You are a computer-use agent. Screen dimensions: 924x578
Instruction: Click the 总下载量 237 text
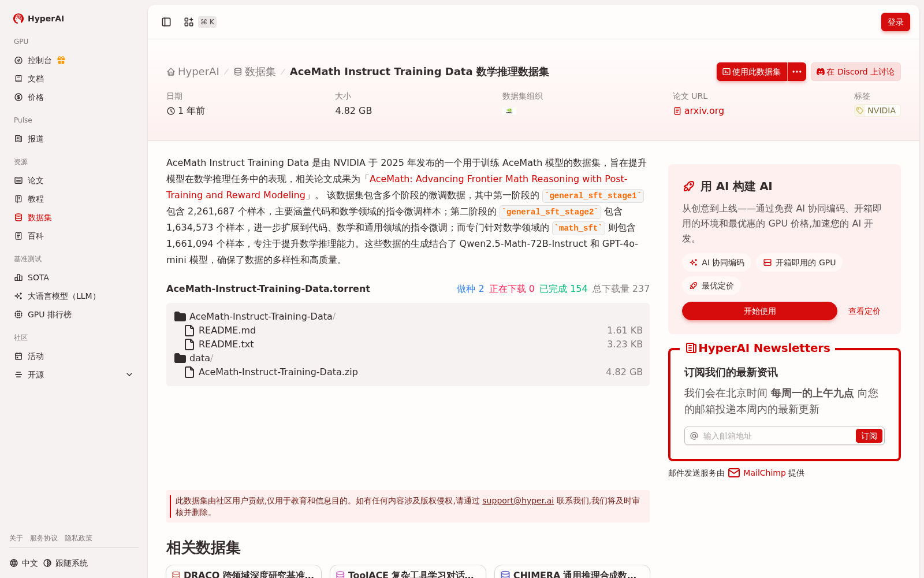coord(621,288)
